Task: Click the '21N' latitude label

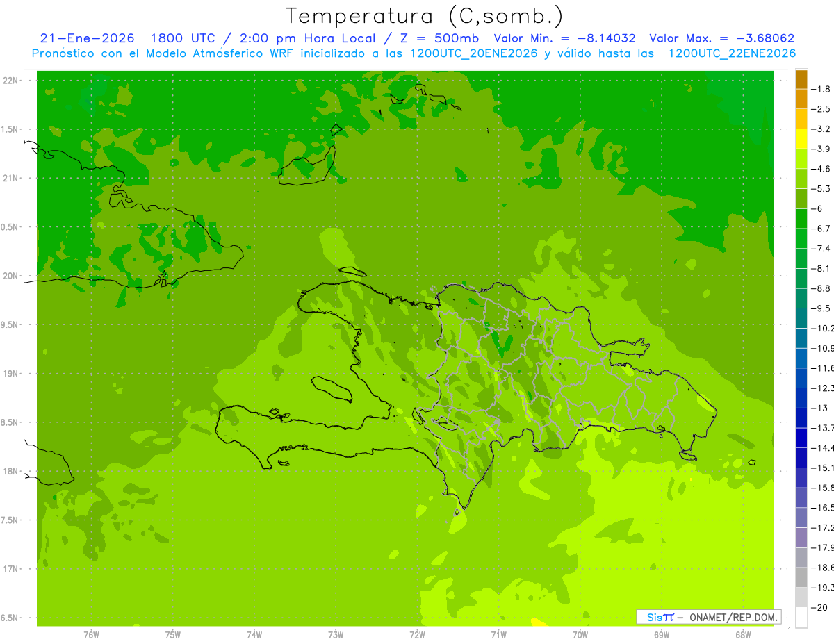Action: (x=11, y=178)
